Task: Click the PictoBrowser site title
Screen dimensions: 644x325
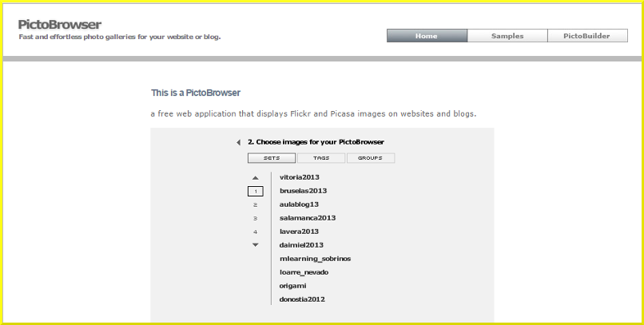Action: pyautogui.click(x=60, y=25)
